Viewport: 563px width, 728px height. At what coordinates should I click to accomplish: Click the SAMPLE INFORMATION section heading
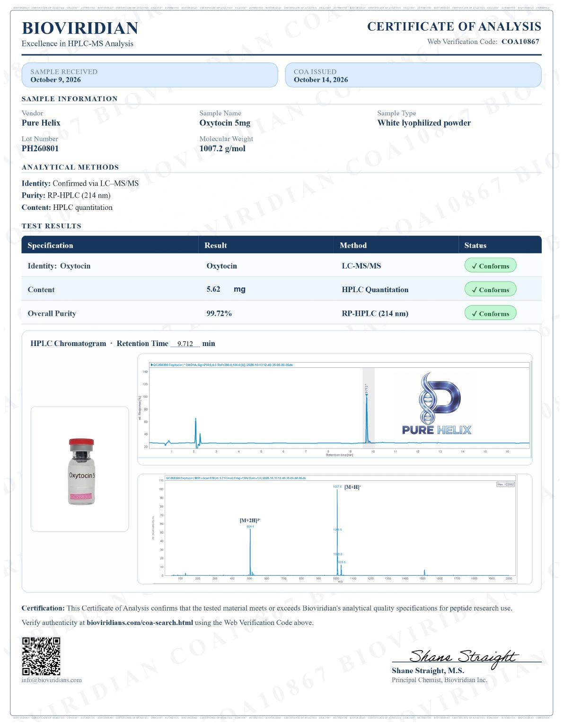click(x=70, y=100)
